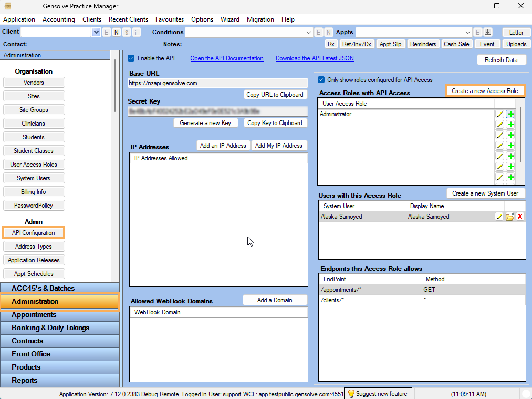Delete Alaska Samoyed using the red X icon
The width and height of the screenshot is (532, 399).
click(x=520, y=216)
